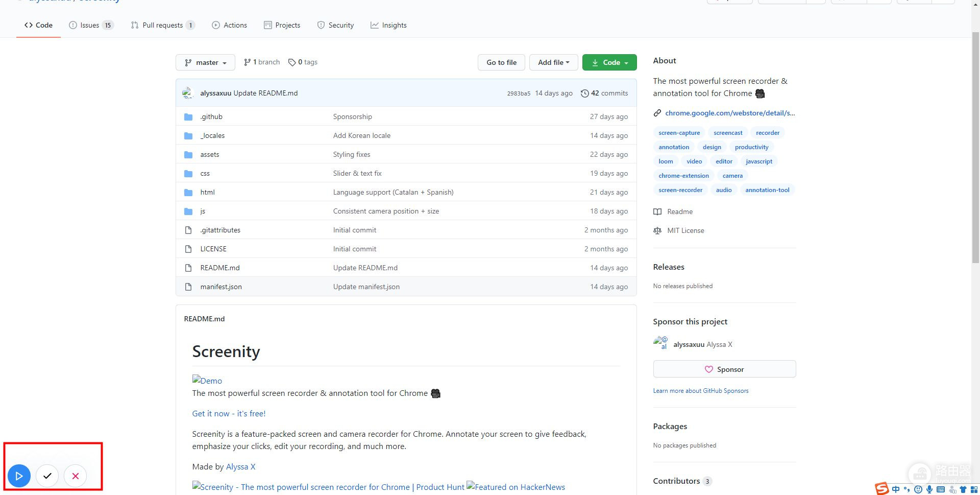Click the Go to file button

501,62
